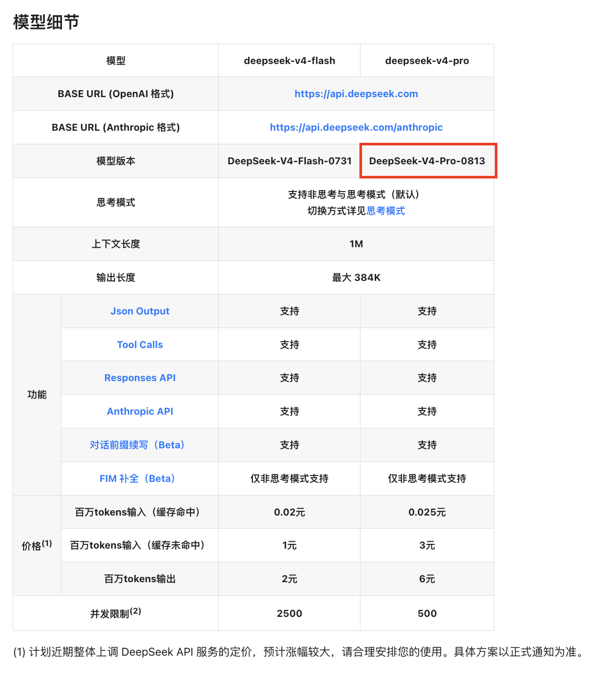The width and height of the screenshot is (616, 673).
Task: Select the DeepSeek-V4-Pro-0813 version cell
Action: [x=427, y=161]
